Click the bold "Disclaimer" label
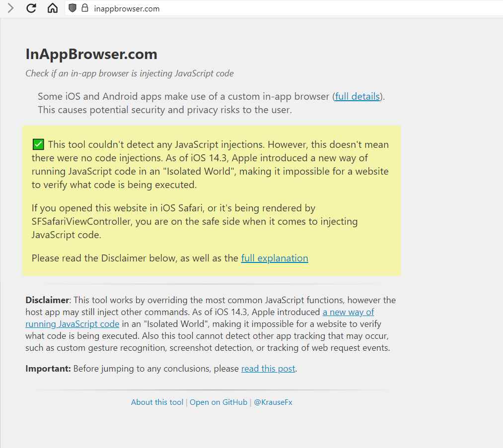This screenshot has height=448, width=503. 47,300
